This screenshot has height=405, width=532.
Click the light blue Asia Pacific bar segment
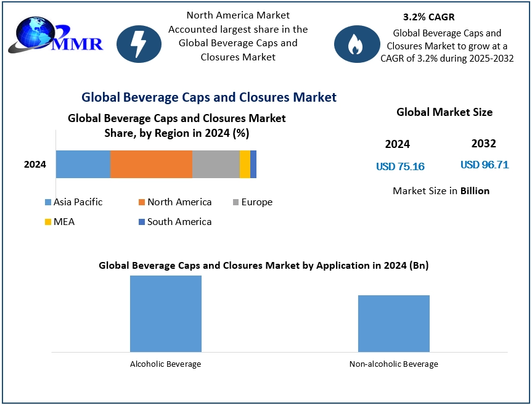pos(83,164)
